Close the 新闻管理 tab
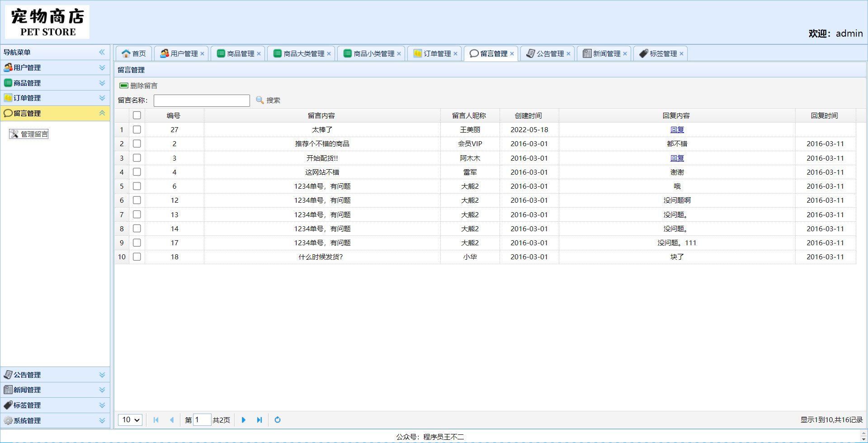 625,54
